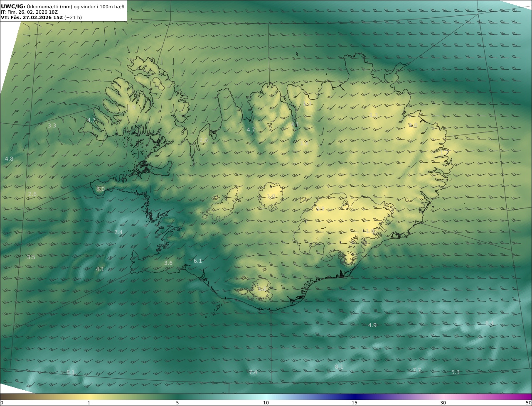
Task: Click the VT valid time line
Action: click(41, 17)
